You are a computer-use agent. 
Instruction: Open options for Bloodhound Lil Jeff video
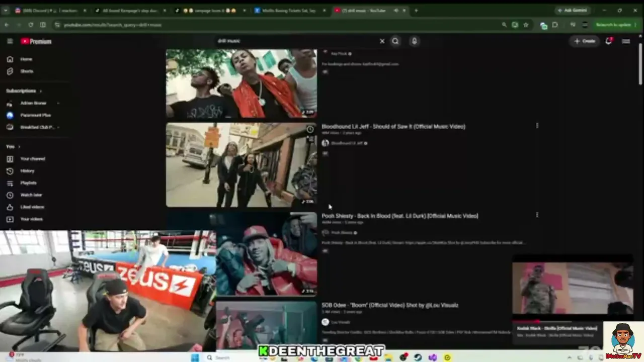click(x=537, y=126)
